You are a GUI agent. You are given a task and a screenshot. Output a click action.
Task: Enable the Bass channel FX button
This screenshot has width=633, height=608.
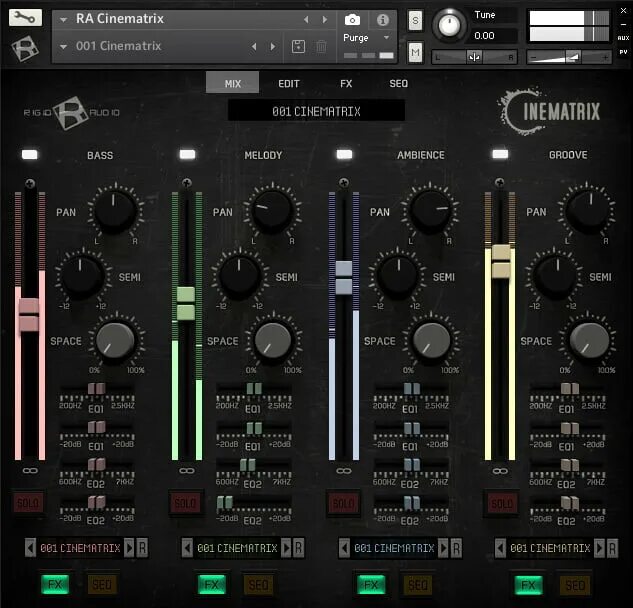55,585
